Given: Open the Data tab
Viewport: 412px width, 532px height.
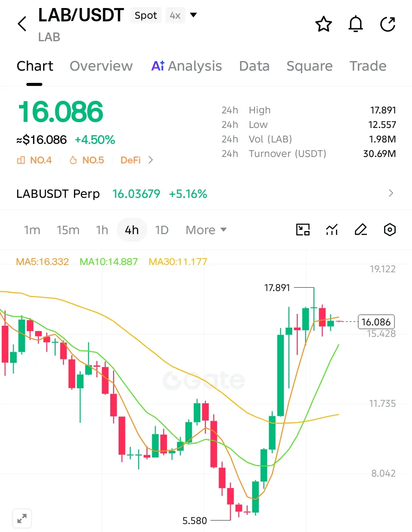Looking at the screenshot, I should 254,66.
